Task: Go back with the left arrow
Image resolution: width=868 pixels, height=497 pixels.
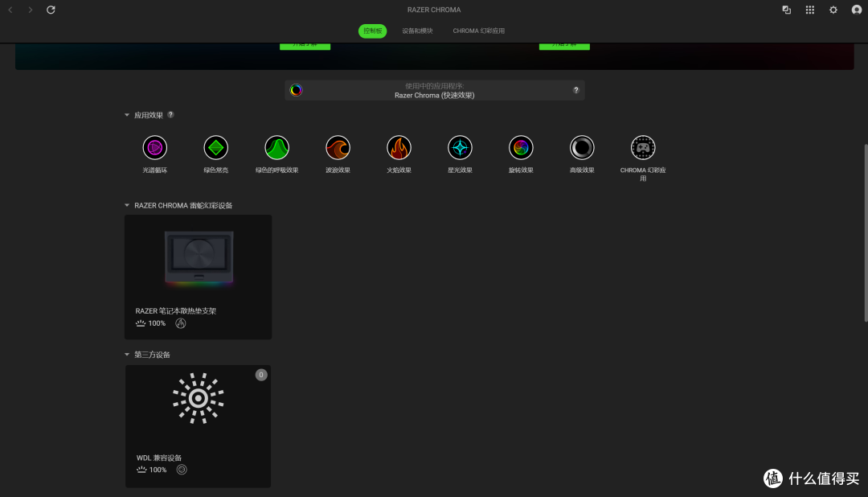Action: (x=10, y=10)
